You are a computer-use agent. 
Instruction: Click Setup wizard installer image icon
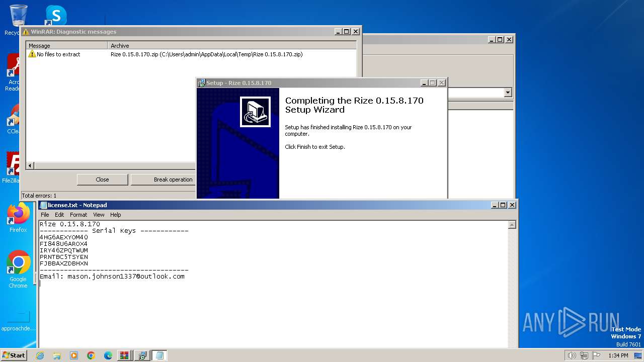255,112
